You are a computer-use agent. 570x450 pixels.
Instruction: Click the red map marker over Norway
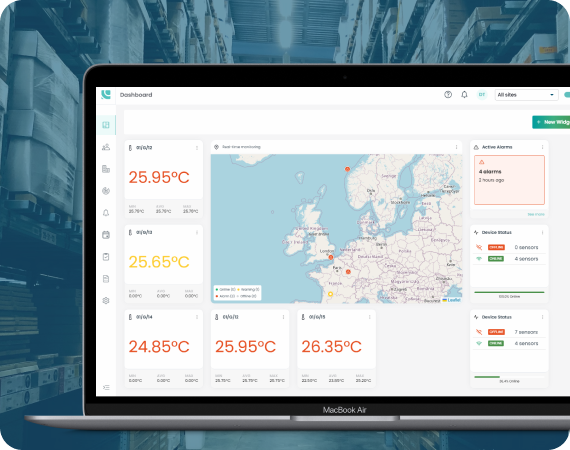[x=347, y=169]
